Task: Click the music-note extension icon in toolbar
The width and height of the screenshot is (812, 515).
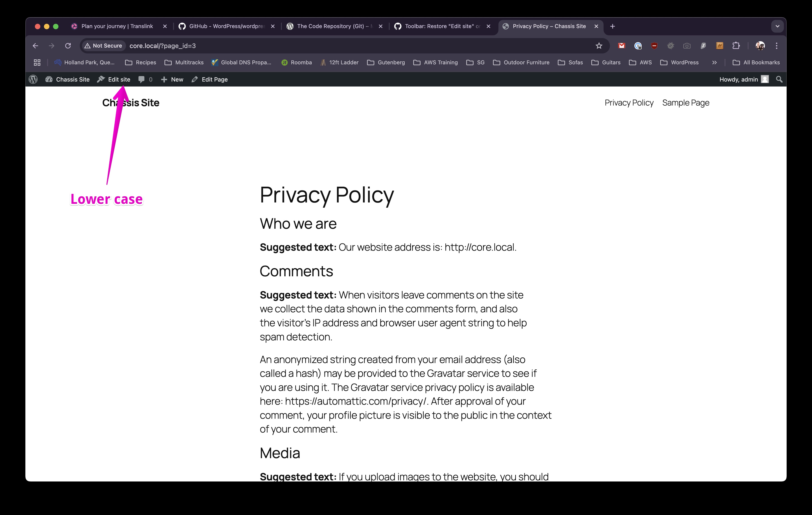Action: pos(703,46)
